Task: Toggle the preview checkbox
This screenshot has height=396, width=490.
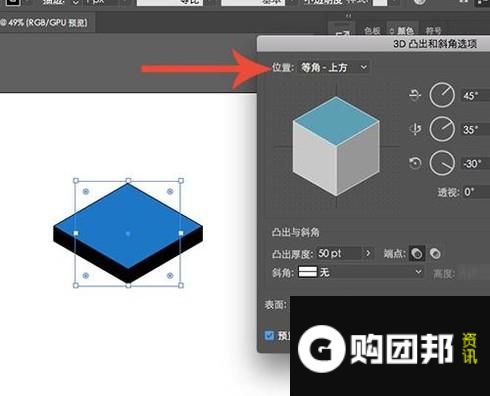Action: [x=269, y=335]
